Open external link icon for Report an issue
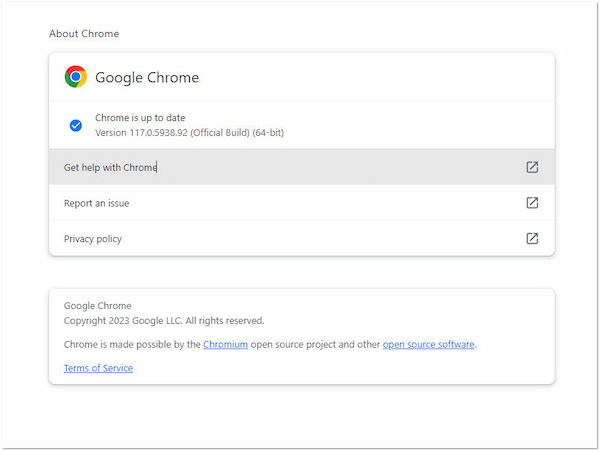600x451 pixels. (x=532, y=203)
